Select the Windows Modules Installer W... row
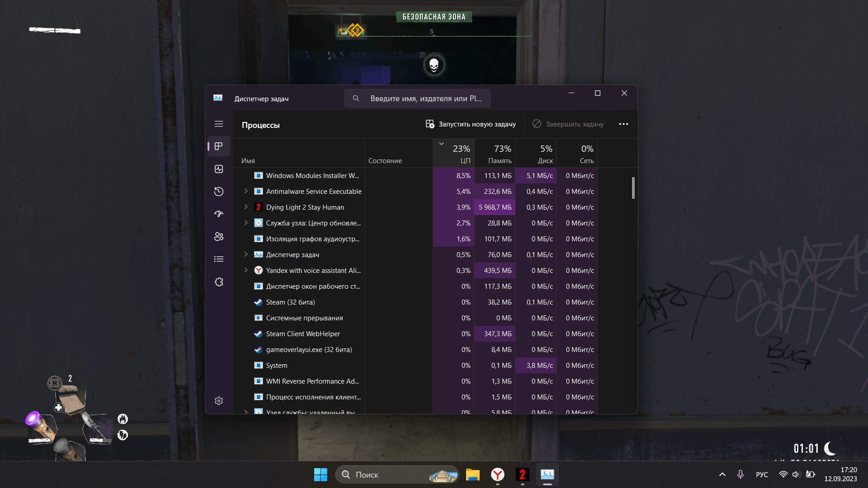The image size is (868, 488). tap(415, 176)
